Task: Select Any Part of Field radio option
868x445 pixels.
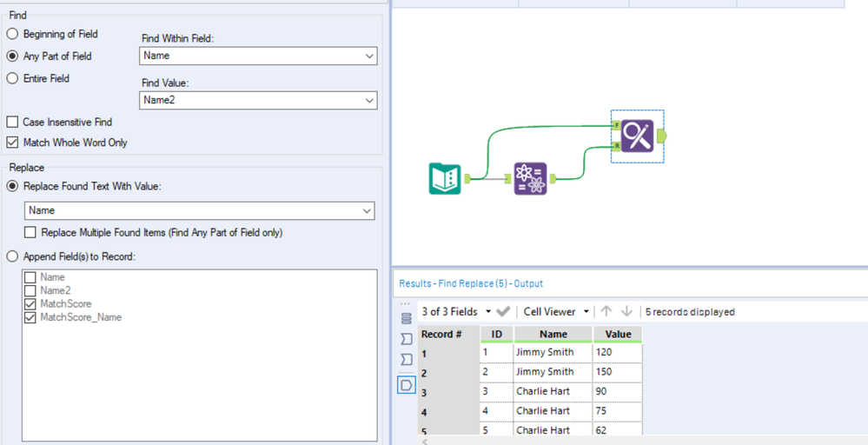Action: [12, 56]
